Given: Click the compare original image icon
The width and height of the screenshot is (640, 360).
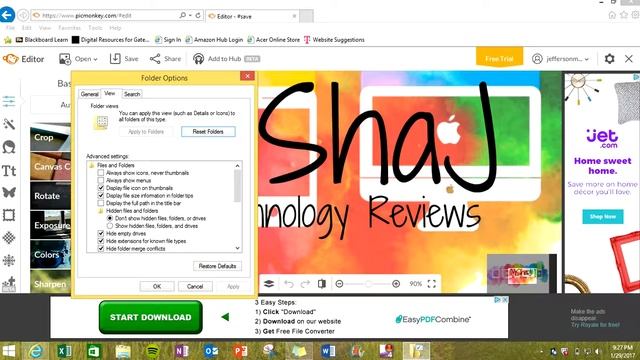Looking at the screenshot, I should pyautogui.click(x=322, y=284).
